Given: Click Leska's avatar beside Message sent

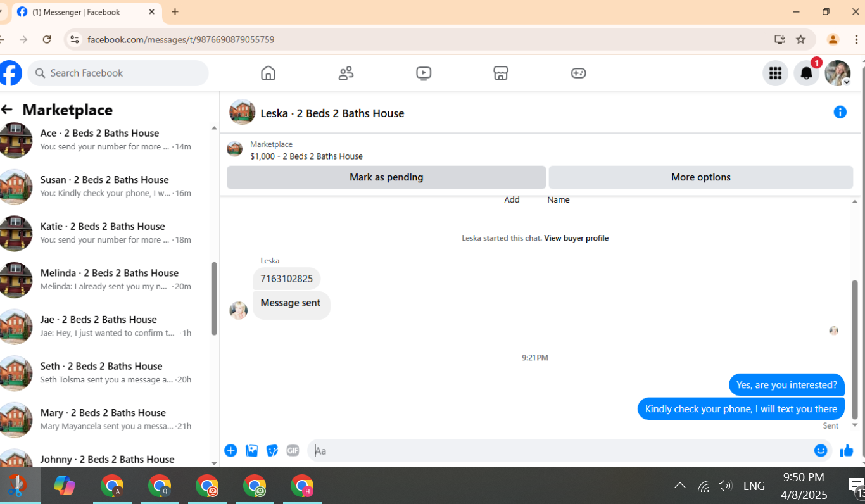Looking at the screenshot, I should click(238, 310).
